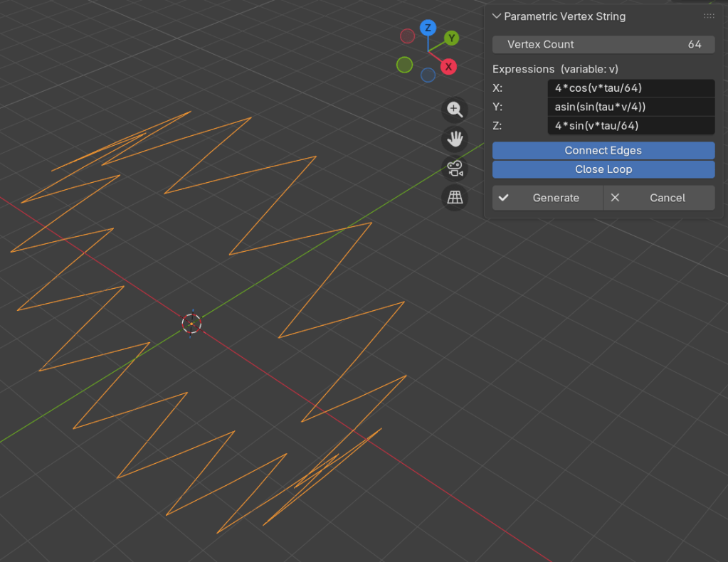This screenshot has height=562, width=728.
Task: Click the blue Z axis on gizmo
Action: (428, 28)
